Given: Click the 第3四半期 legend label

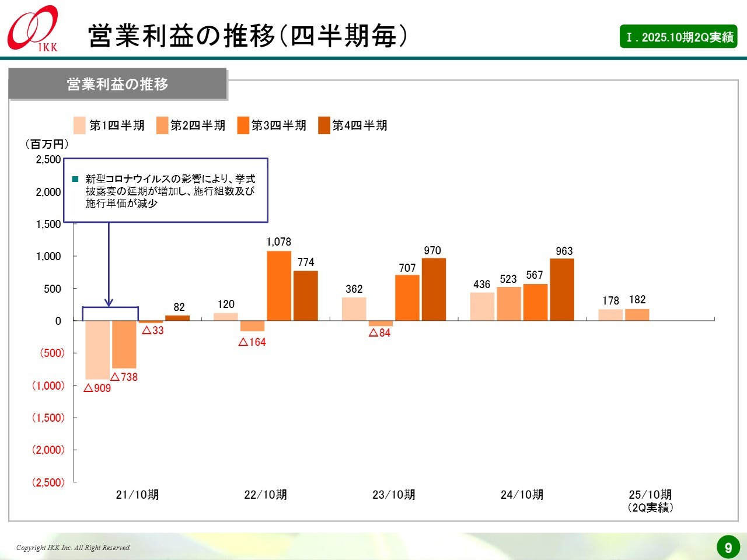Looking at the screenshot, I should pos(279,125).
